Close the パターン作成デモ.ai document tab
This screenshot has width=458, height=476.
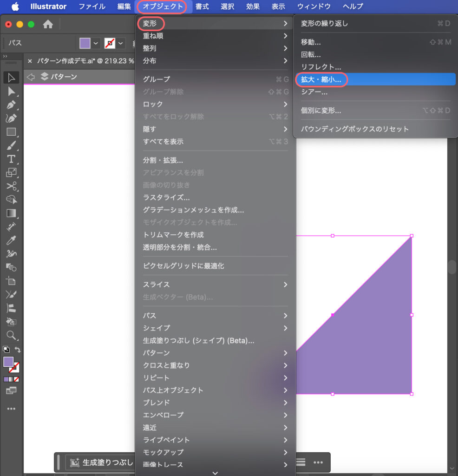point(30,61)
